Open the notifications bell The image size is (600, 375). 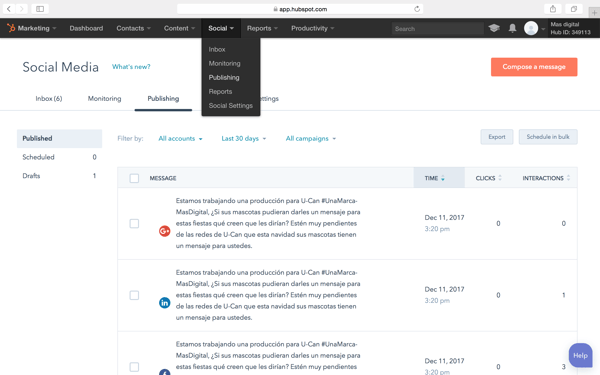[512, 28]
